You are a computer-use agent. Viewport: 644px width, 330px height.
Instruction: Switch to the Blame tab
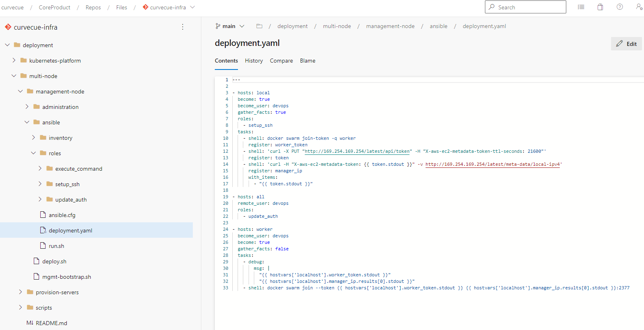coord(308,61)
